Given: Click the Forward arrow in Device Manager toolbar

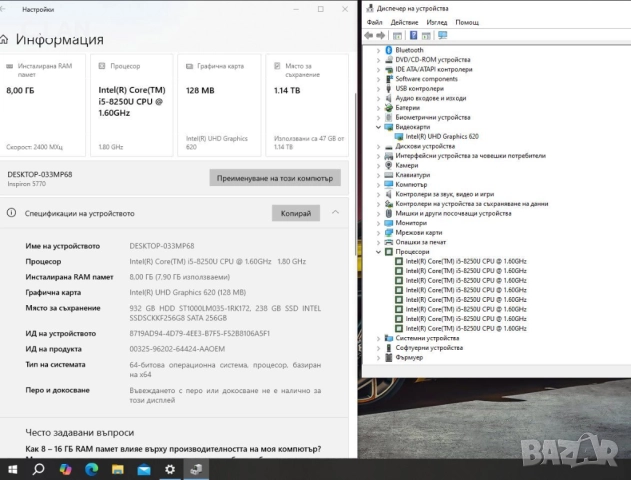Looking at the screenshot, I should pos(380,35).
